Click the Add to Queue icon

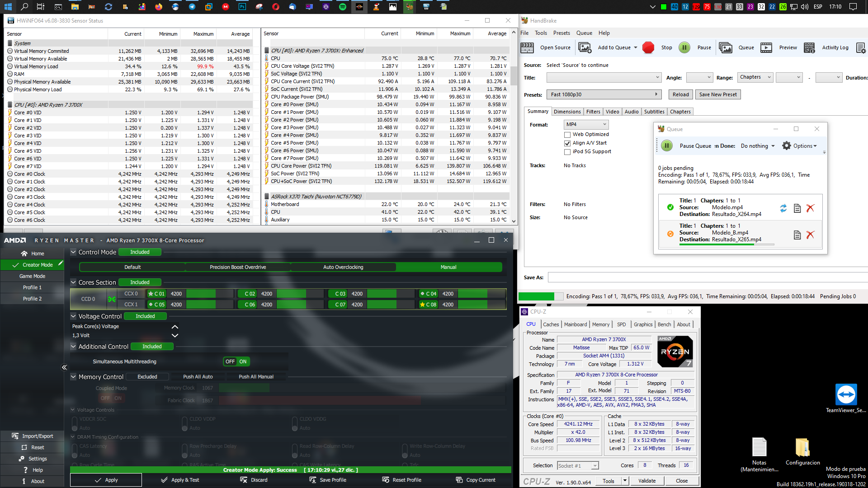(585, 47)
